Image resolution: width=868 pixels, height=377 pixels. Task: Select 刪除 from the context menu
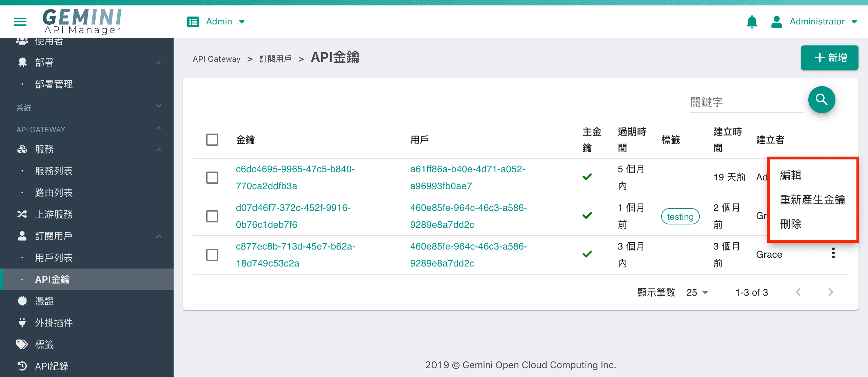(813, 224)
